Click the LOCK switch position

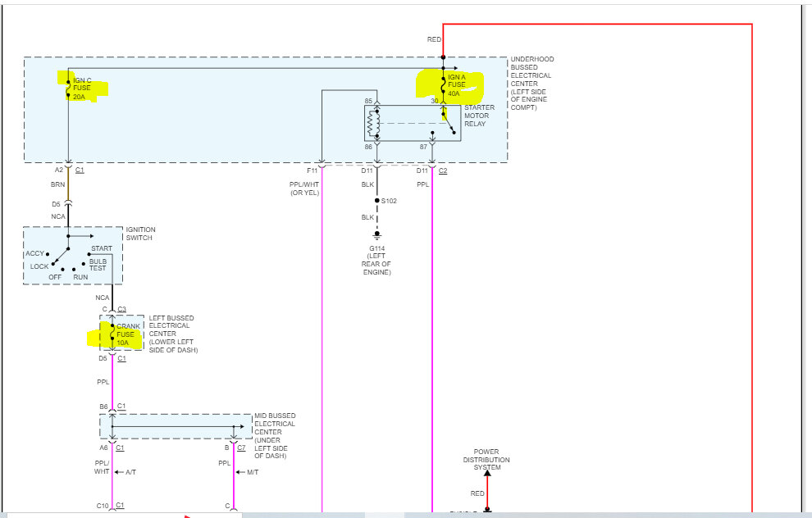39,266
